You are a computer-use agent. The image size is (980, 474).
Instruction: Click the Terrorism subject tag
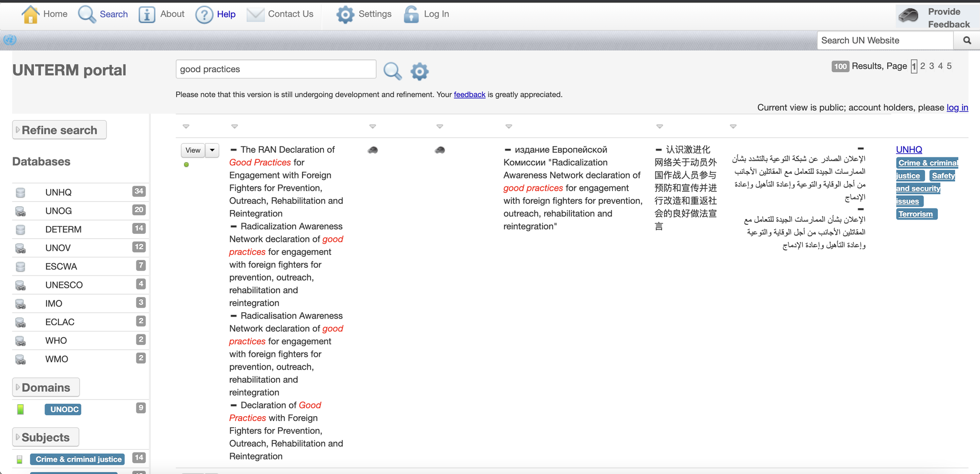tap(916, 214)
